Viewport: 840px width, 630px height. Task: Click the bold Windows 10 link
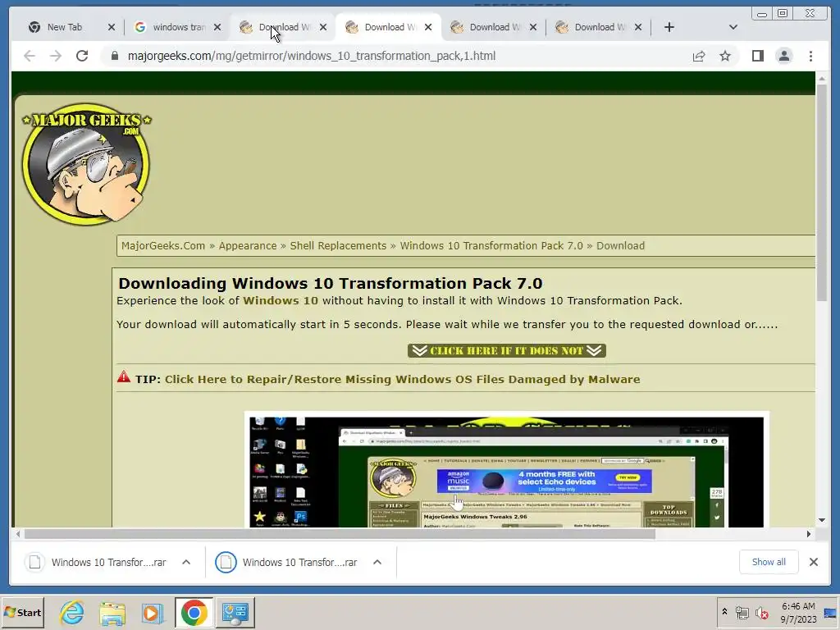281,300
